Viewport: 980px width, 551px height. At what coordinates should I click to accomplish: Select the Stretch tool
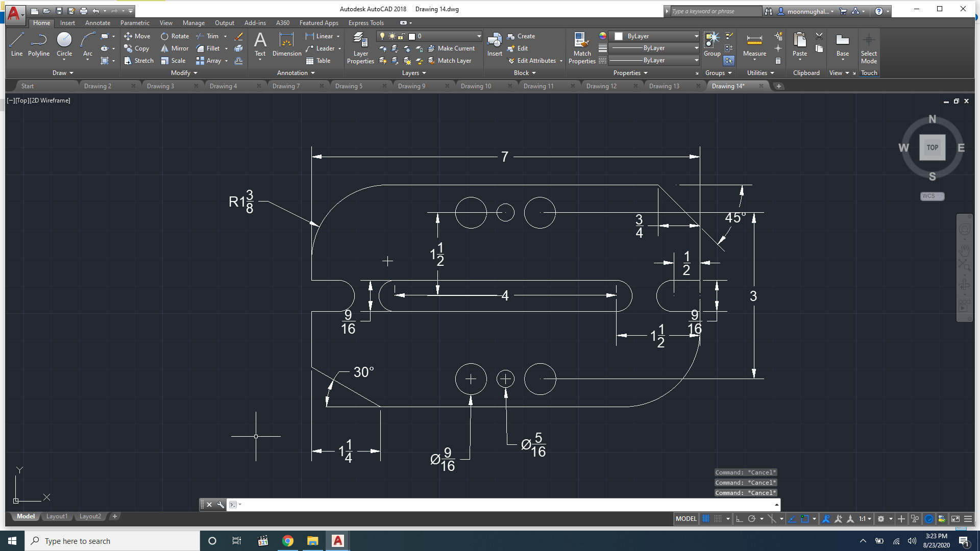click(139, 61)
